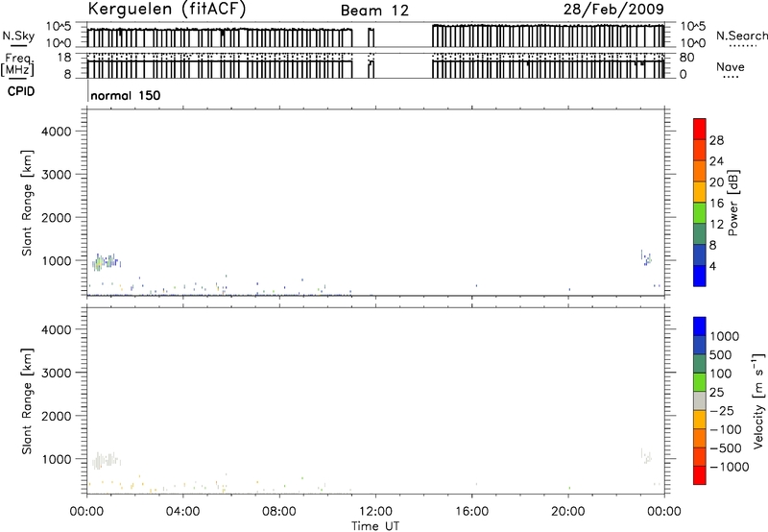Click 'Slant Range [km]' label of velocity panel
This screenshot has height=532, width=768.
coord(27,401)
